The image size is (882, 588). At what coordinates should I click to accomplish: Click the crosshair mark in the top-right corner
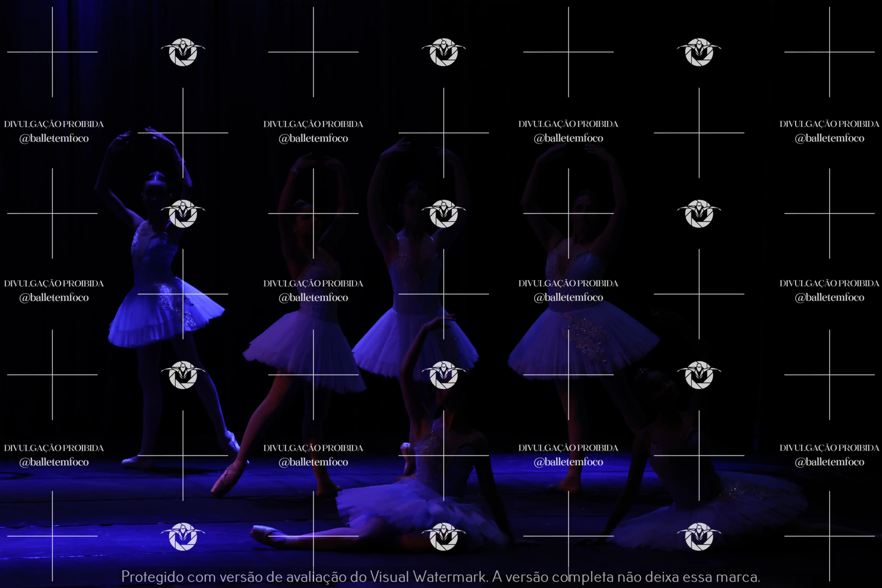point(830,52)
